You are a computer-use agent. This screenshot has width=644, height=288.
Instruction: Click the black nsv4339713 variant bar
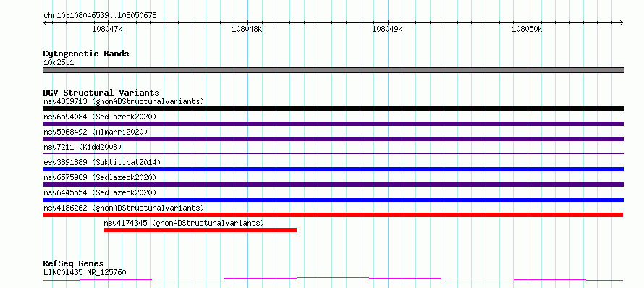(333, 109)
